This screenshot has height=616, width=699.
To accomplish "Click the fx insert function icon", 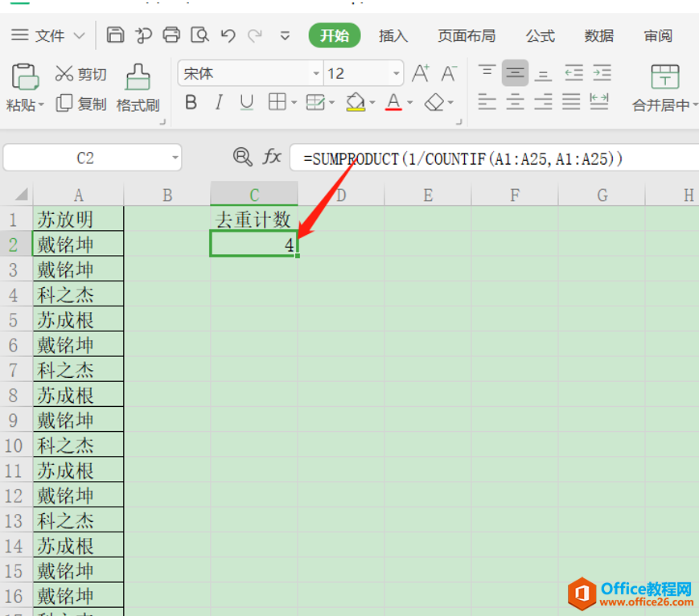I will click(272, 158).
